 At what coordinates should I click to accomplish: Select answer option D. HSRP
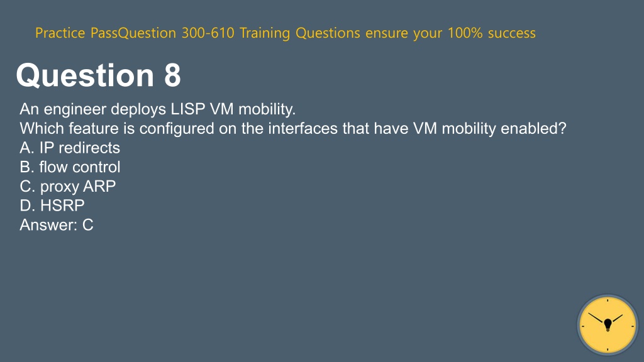coord(52,206)
